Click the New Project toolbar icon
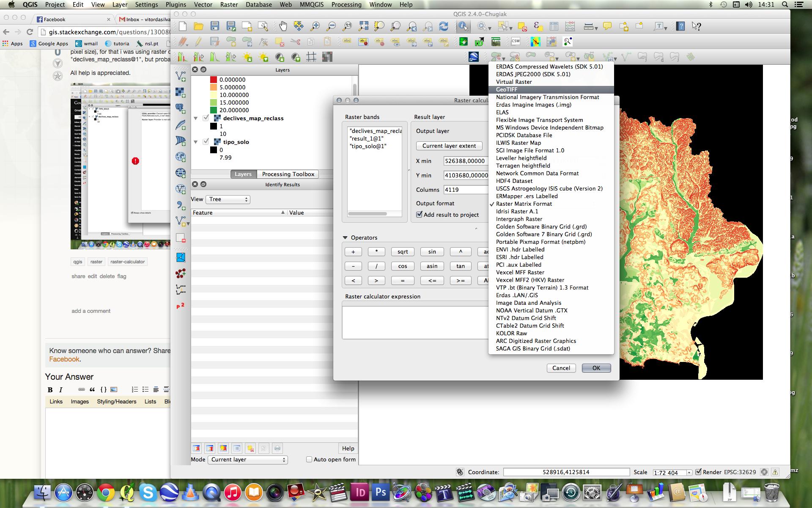The image size is (812, 508). tap(183, 26)
